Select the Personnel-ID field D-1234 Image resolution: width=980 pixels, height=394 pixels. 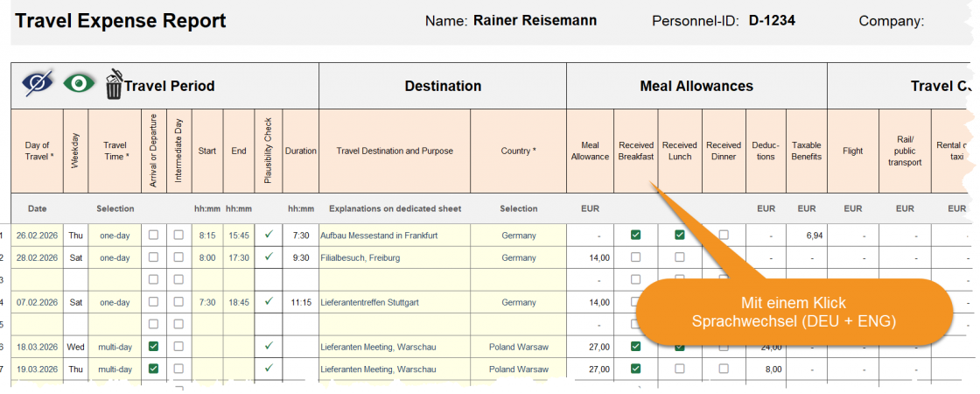[x=772, y=20]
